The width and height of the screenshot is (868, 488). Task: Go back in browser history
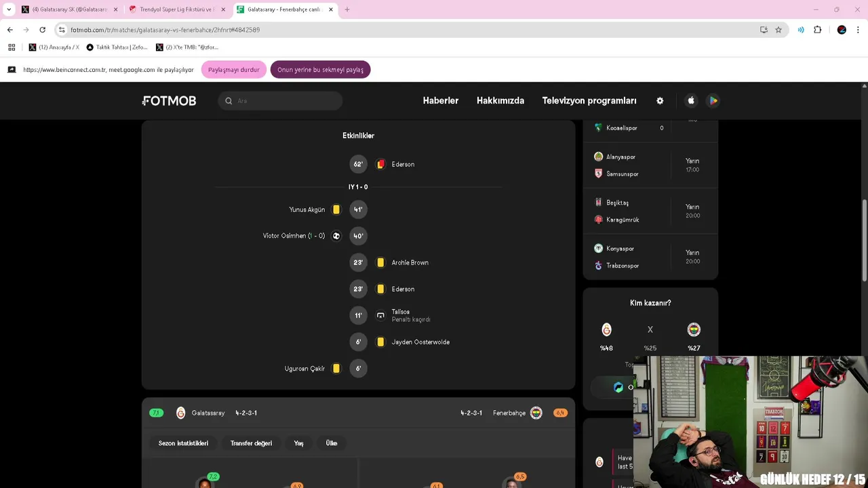coord(10,30)
